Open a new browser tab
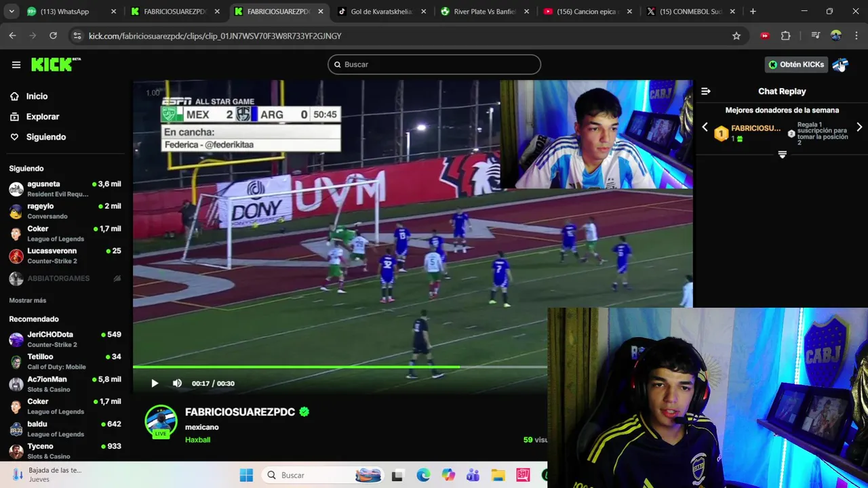 [x=753, y=12]
